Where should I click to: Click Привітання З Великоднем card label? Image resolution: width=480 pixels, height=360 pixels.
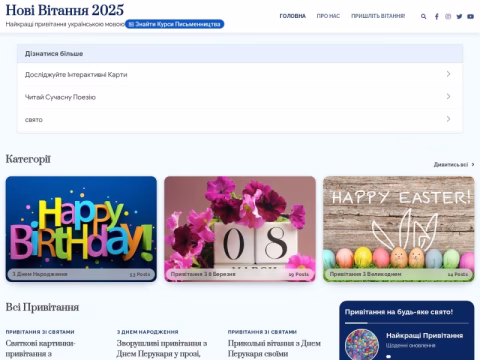click(365, 274)
